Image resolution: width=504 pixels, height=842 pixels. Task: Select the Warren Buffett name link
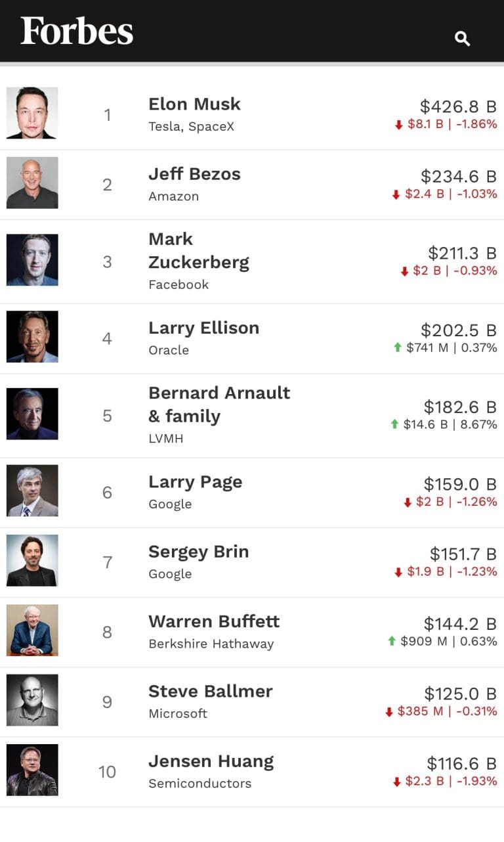pyautogui.click(x=214, y=621)
